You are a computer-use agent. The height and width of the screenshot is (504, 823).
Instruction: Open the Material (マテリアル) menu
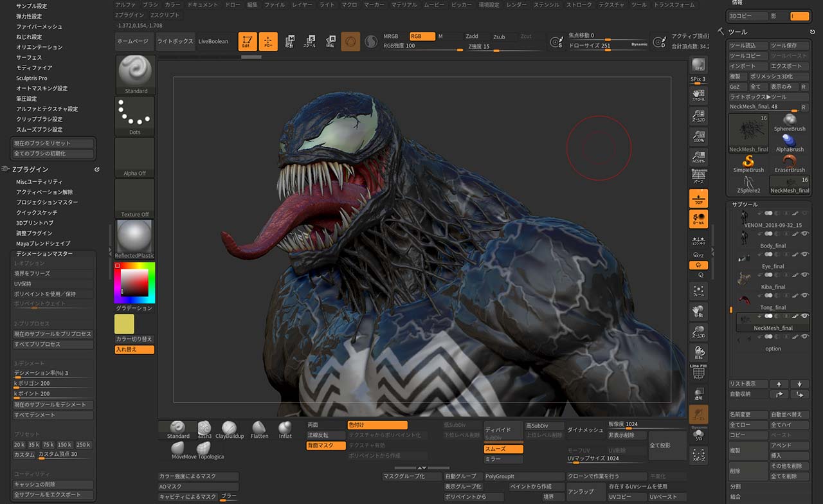tap(404, 4)
